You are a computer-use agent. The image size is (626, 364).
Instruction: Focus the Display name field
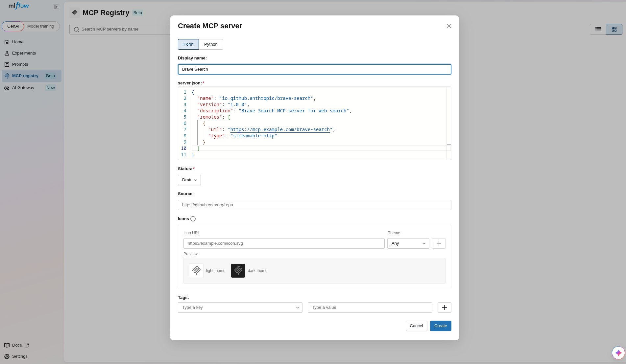click(315, 69)
